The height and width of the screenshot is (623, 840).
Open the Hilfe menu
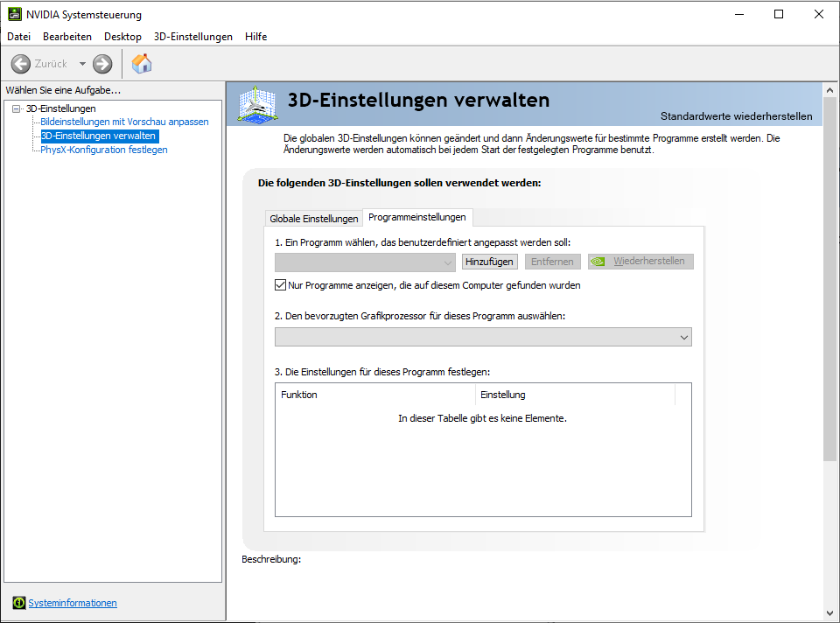(x=256, y=37)
